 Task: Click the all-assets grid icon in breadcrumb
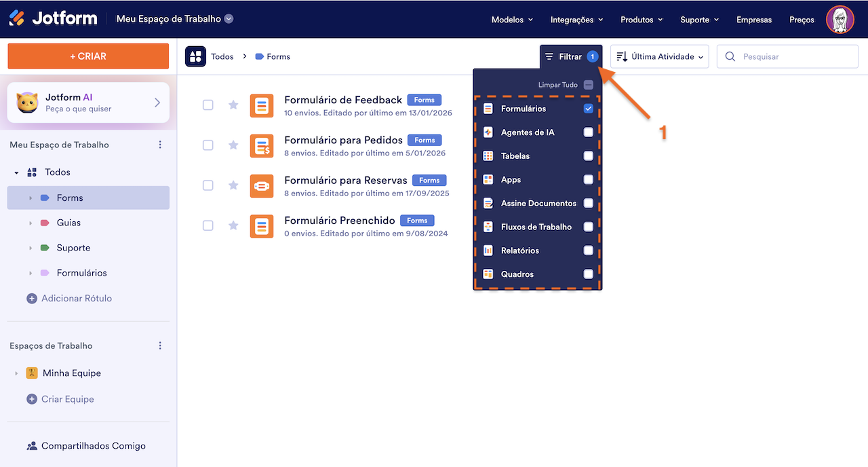tap(195, 57)
